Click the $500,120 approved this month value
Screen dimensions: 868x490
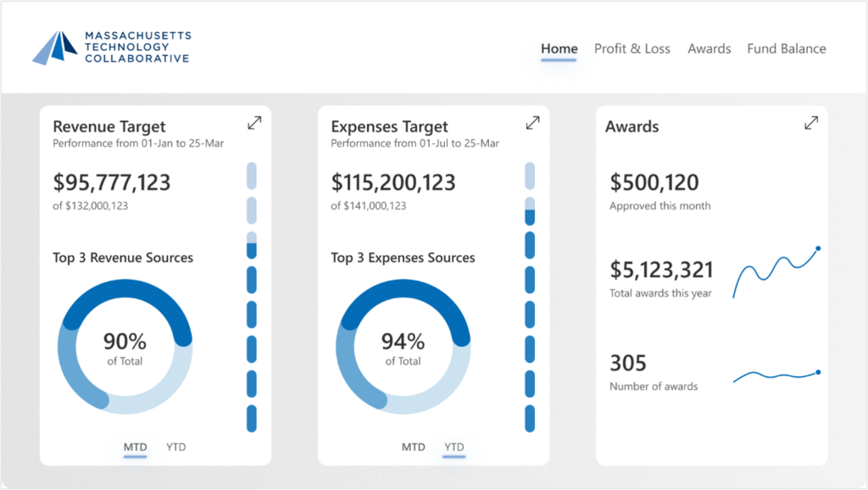(654, 183)
